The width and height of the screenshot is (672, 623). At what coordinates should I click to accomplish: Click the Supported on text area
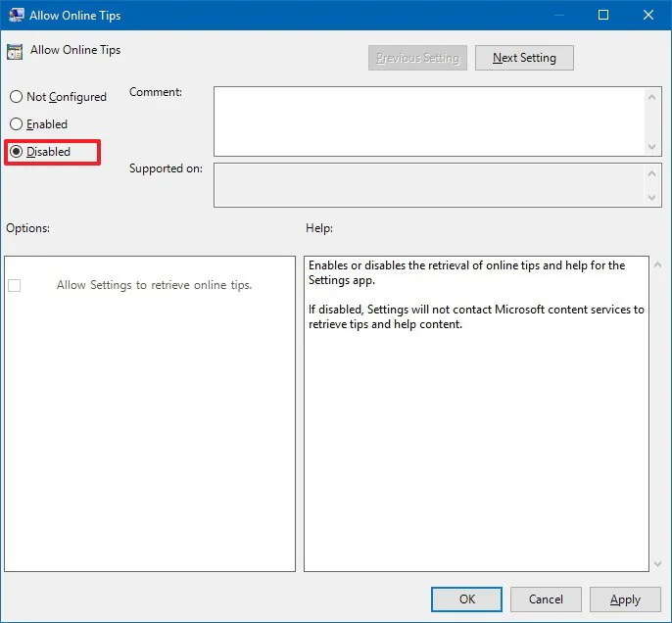point(429,185)
